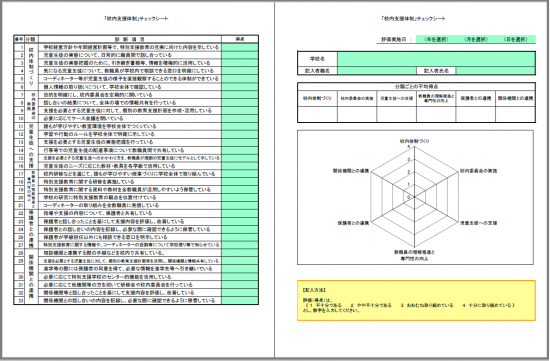Click the green field beside 記入者職名
The height and width of the screenshot is (361, 550).
point(377,71)
